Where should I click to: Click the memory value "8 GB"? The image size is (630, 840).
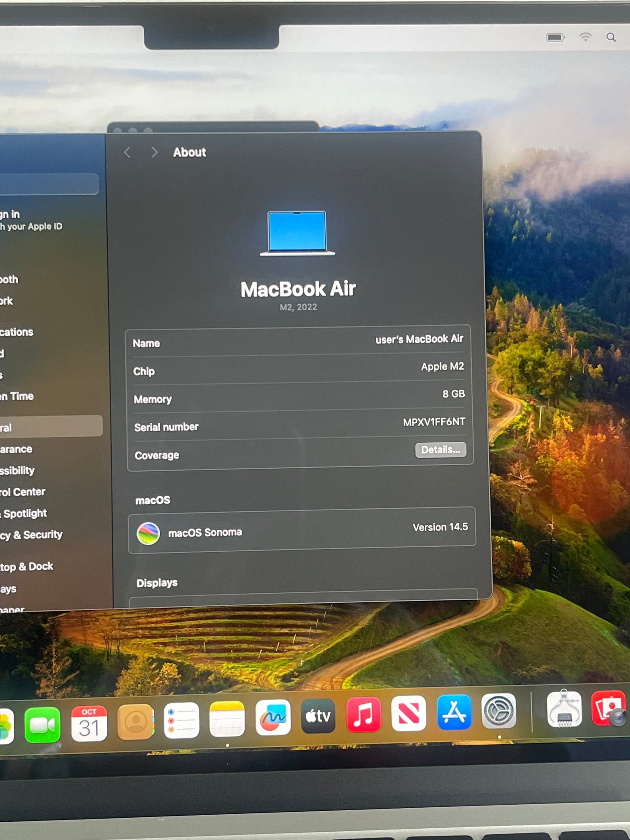(x=453, y=394)
